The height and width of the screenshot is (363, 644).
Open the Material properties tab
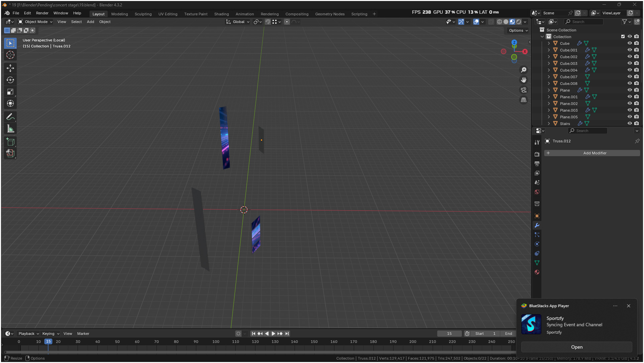[x=537, y=272]
